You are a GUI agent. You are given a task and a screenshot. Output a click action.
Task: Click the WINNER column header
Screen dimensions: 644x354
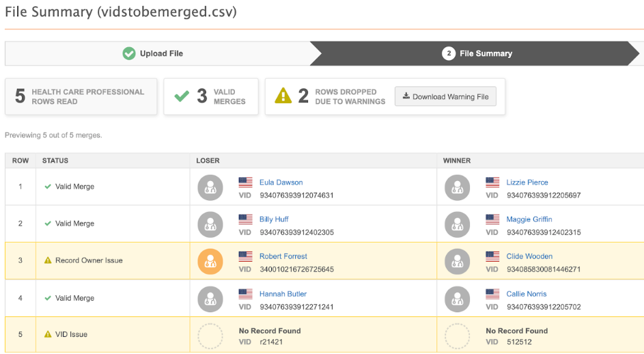(457, 161)
